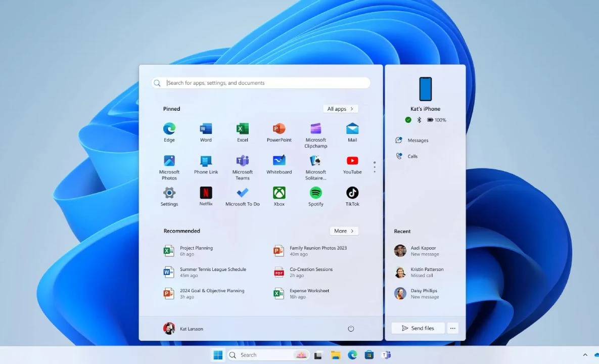Click the Send files button
The height and width of the screenshot is (364, 599).
(418, 328)
